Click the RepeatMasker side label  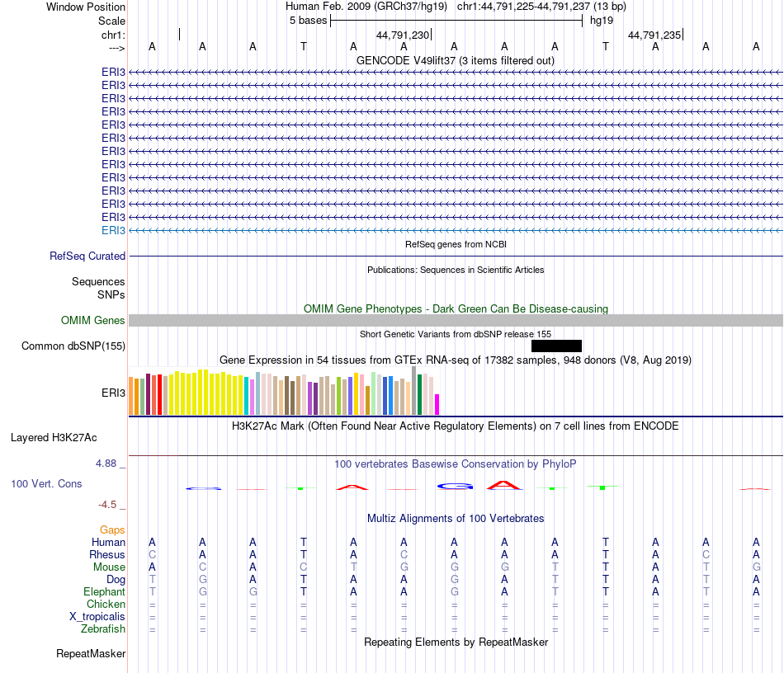[x=91, y=653]
